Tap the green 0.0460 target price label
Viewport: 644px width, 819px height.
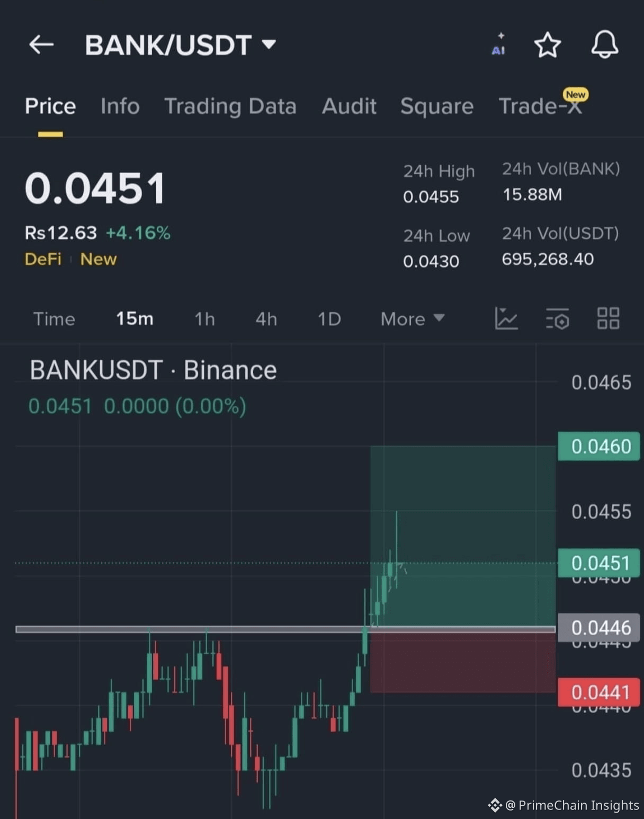(x=599, y=447)
